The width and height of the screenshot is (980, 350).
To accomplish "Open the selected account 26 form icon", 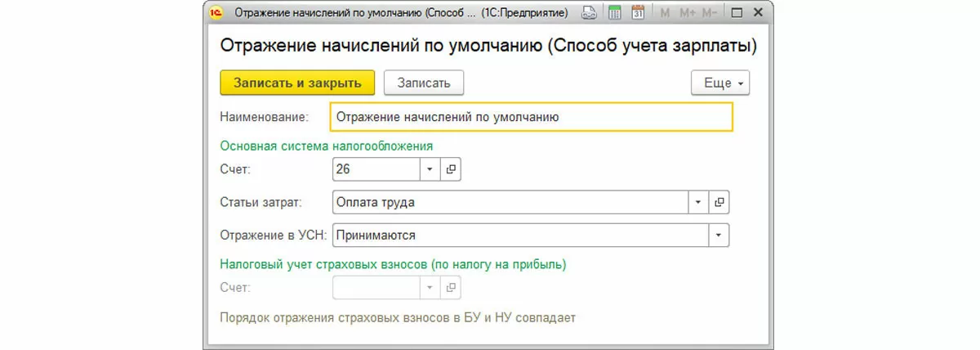I will [x=452, y=169].
